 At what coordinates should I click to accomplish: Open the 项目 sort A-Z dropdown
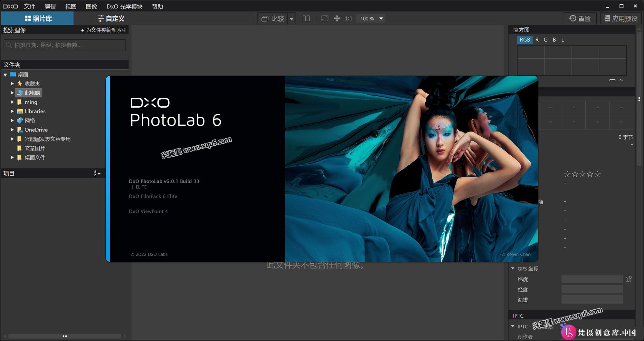(x=97, y=173)
